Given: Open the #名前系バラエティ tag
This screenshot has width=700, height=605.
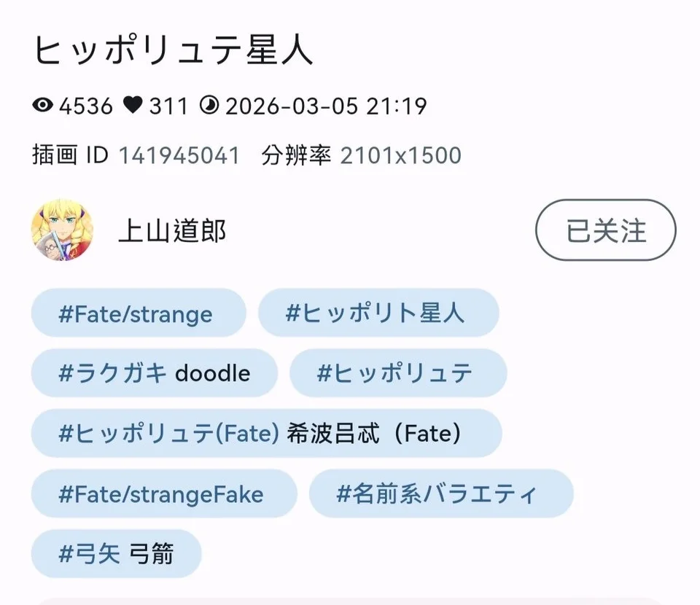Looking at the screenshot, I should coord(440,494).
